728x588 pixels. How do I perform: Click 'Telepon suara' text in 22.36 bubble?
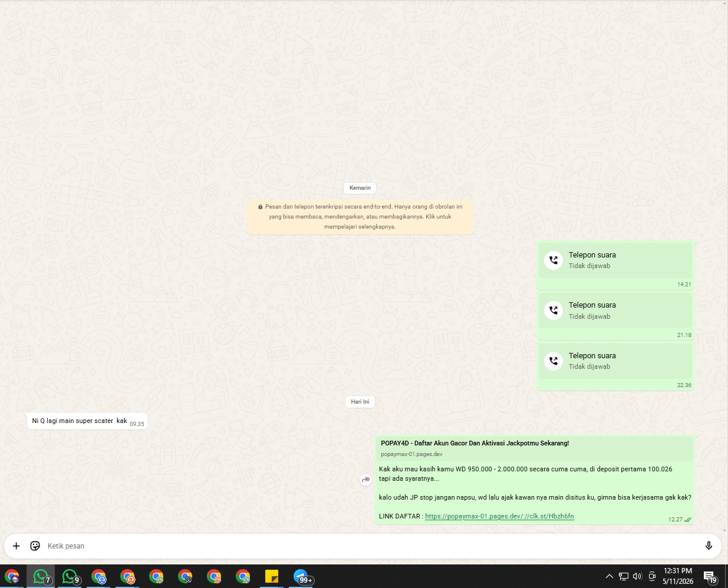[x=592, y=356]
